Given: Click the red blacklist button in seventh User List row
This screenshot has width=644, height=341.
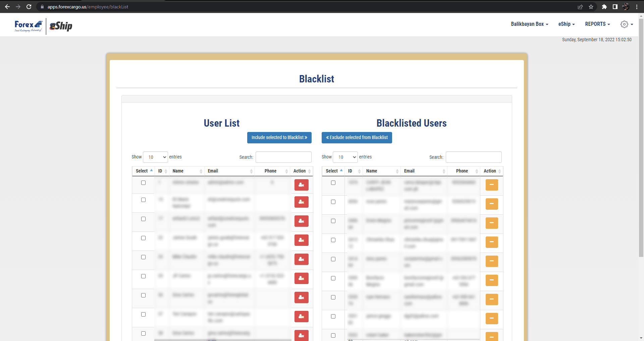Looking at the screenshot, I should coord(301,297).
